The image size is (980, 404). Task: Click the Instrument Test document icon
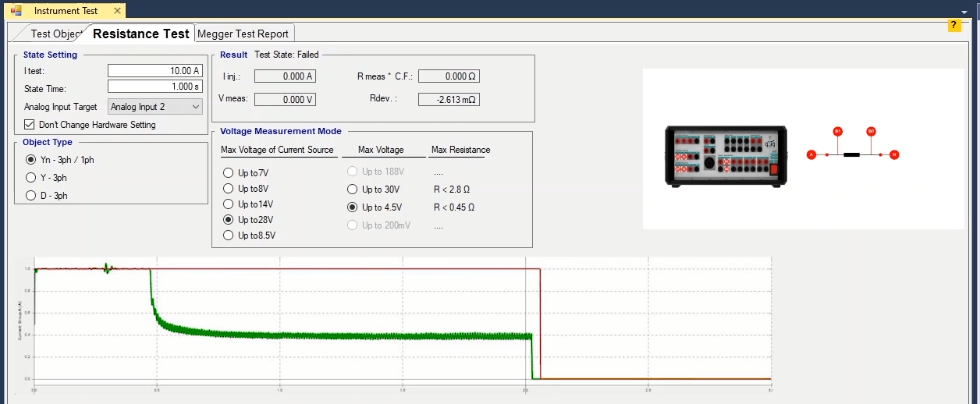pyautogui.click(x=16, y=11)
